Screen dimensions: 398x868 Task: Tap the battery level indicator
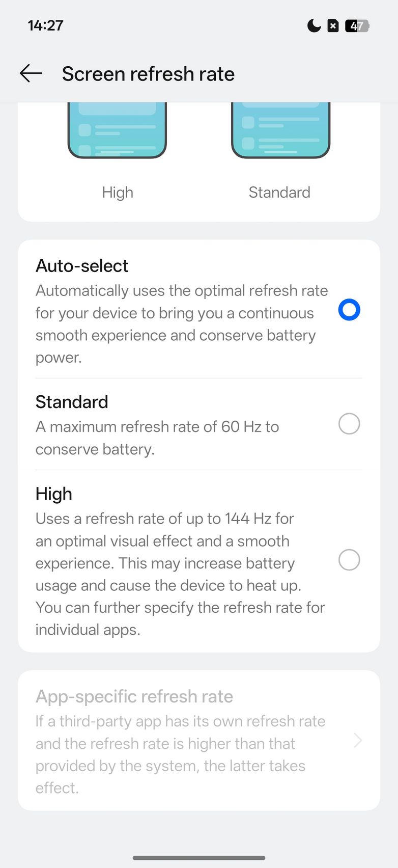(357, 25)
